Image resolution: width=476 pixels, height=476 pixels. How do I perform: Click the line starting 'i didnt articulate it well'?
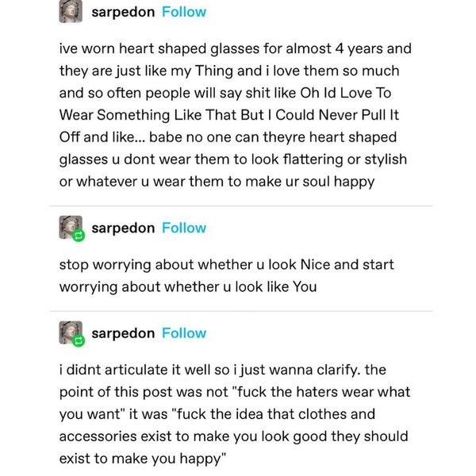click(x=233, y=370)
